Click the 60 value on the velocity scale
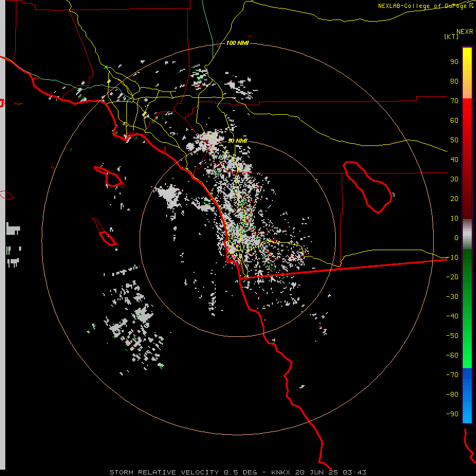The height and width of the screenshot is (476, 476). (x=454, y=121)
